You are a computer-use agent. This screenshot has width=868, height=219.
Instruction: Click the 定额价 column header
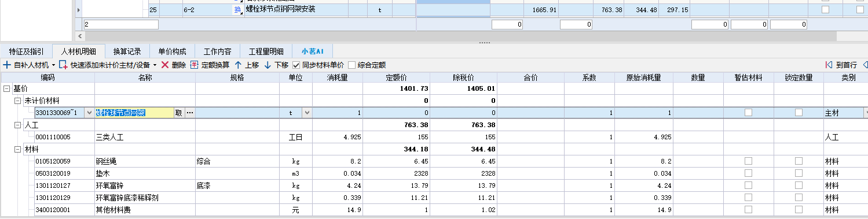396,78
